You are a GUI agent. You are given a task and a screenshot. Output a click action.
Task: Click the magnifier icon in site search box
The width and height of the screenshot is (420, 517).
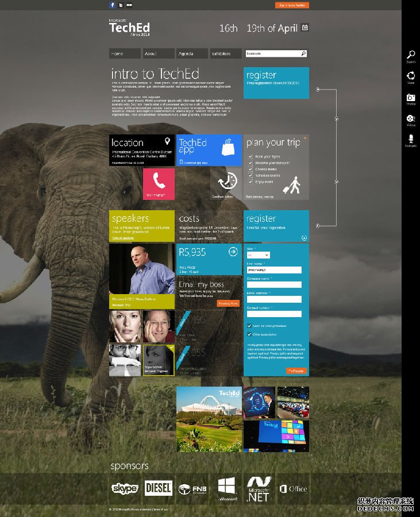303,53
